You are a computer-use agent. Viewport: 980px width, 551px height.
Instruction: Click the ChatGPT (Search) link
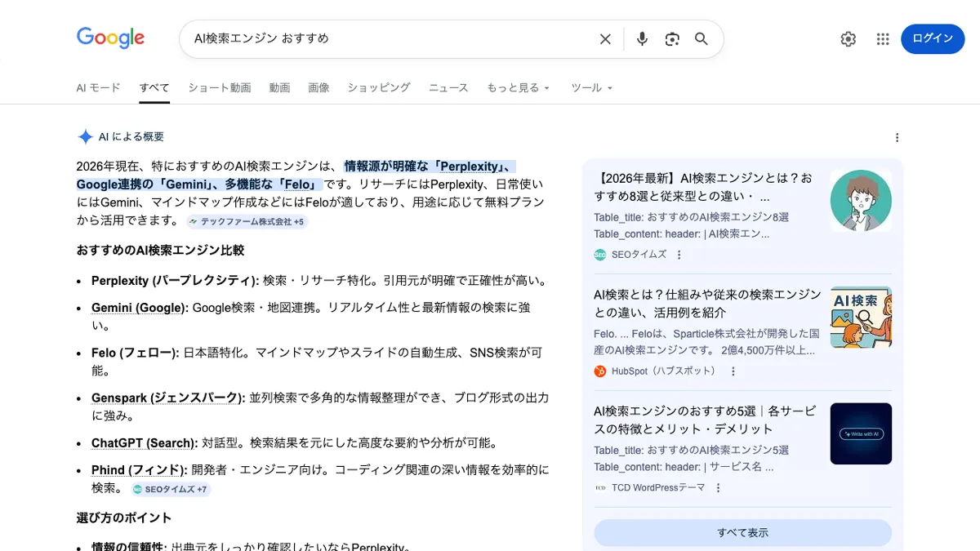point(145,442)
